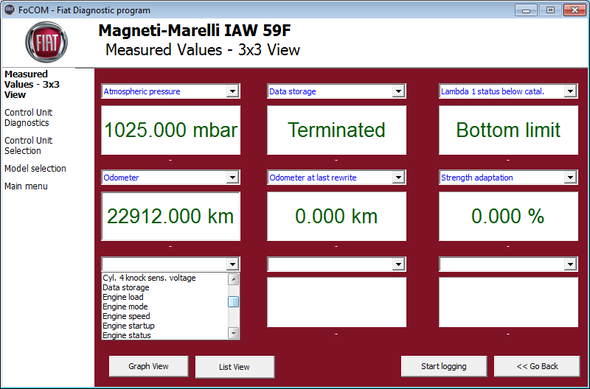Click the Fiat logo in header
590x389 pixels.
(x=47, y=42)
